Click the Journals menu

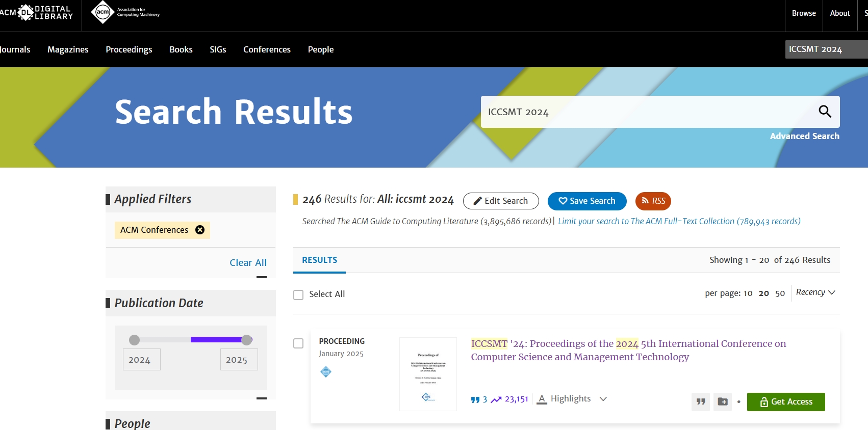click(x=15, y=49)
